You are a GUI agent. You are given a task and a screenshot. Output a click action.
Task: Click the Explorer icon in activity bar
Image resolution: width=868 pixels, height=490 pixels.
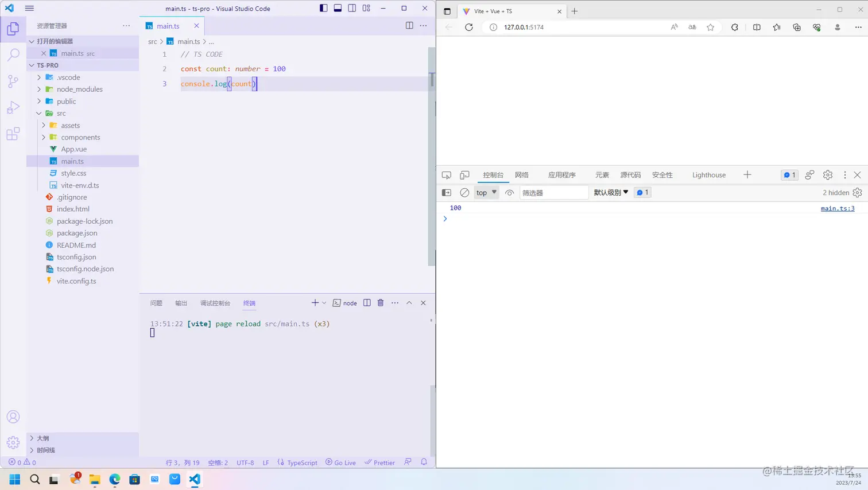point(13,28)
